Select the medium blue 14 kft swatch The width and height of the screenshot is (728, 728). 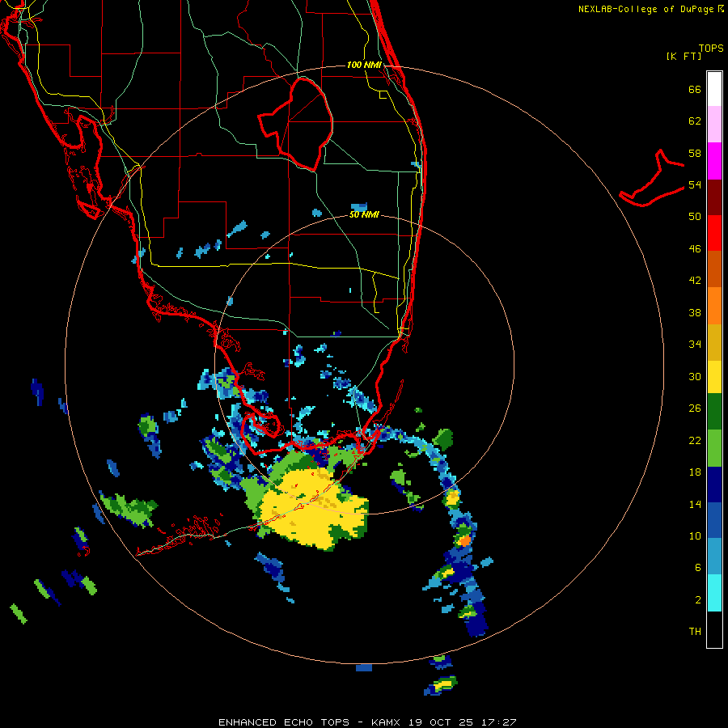(714, 520)
